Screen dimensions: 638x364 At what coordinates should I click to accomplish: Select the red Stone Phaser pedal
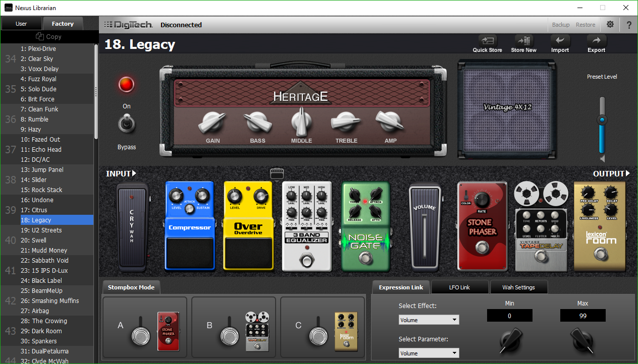(x=483, y=226)
